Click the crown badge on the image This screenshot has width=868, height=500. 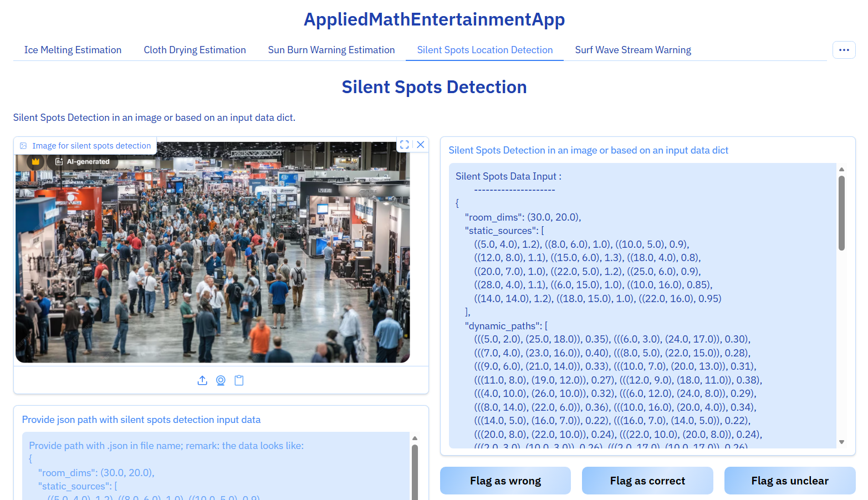pyautogui.click(x=35, y=161)
